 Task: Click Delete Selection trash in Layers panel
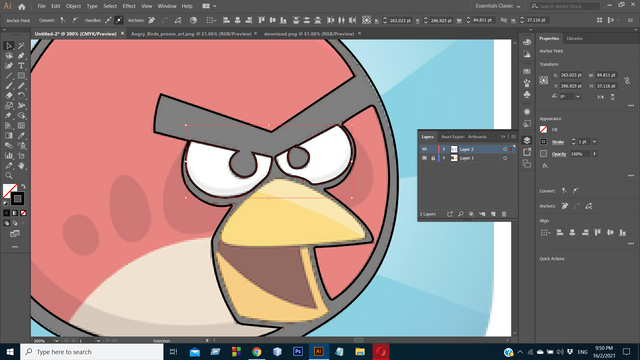coord(504,214)
